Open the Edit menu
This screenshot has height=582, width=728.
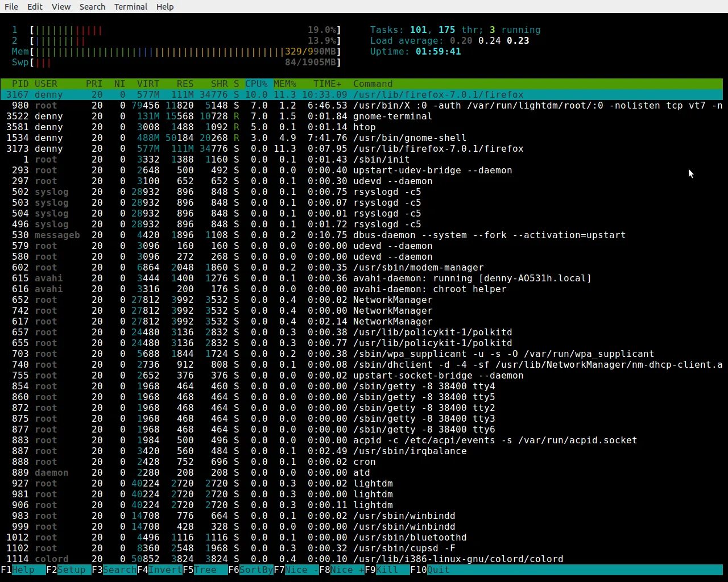point(35,7)
